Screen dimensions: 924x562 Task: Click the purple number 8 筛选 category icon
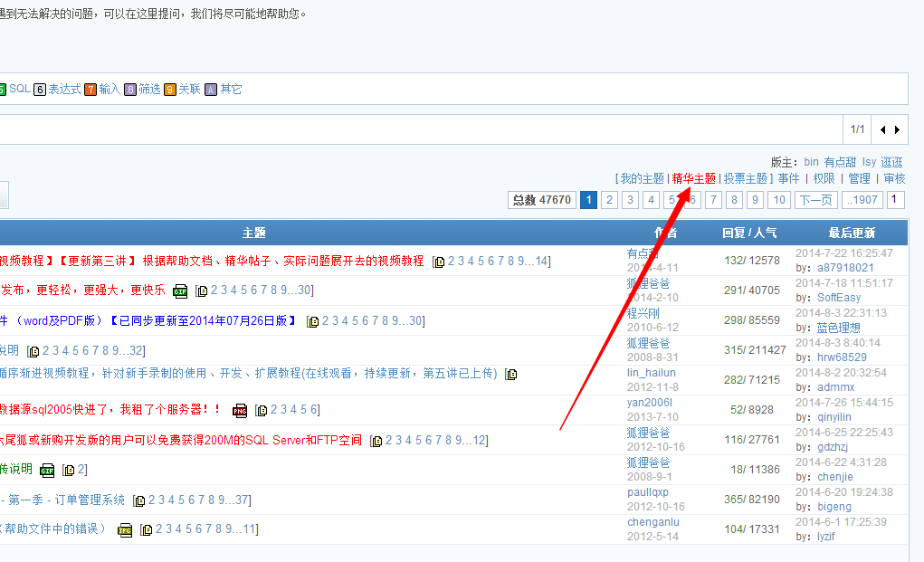130,90
